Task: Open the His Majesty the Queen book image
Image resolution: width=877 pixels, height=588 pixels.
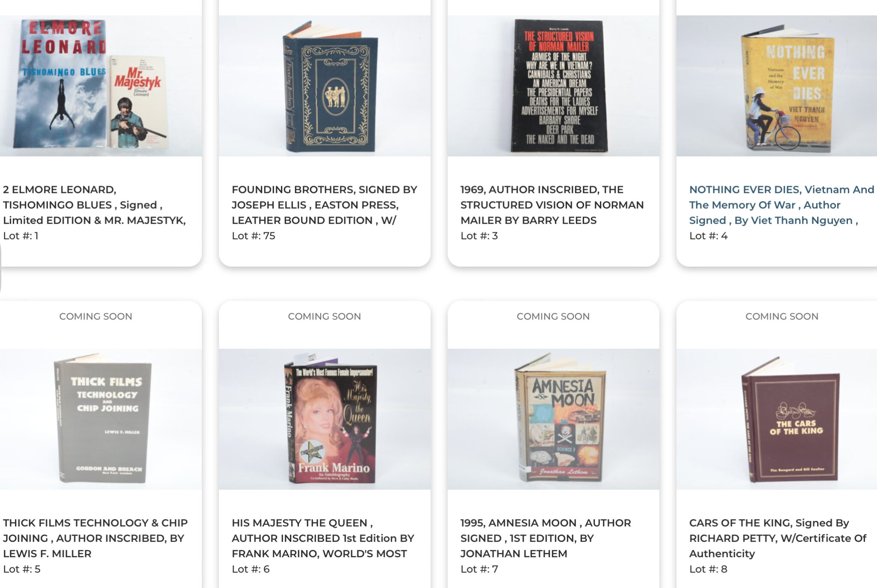Action: pos(325,419)
